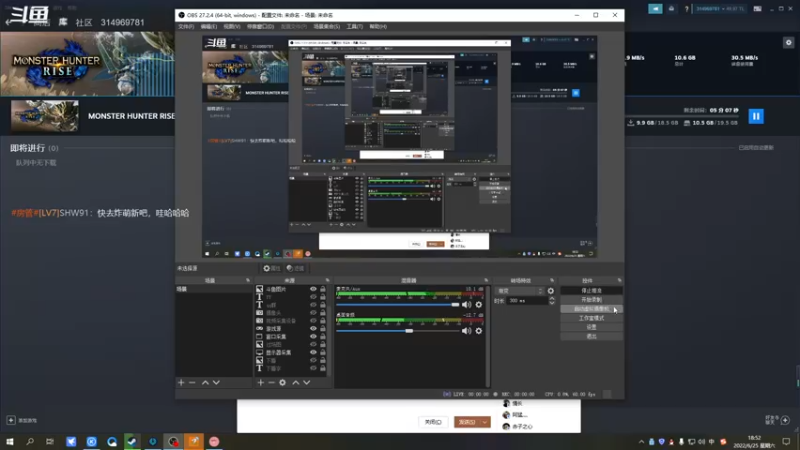Click 开始录制 start recording button
Viewport: 800px width, 450px height.
591,299
